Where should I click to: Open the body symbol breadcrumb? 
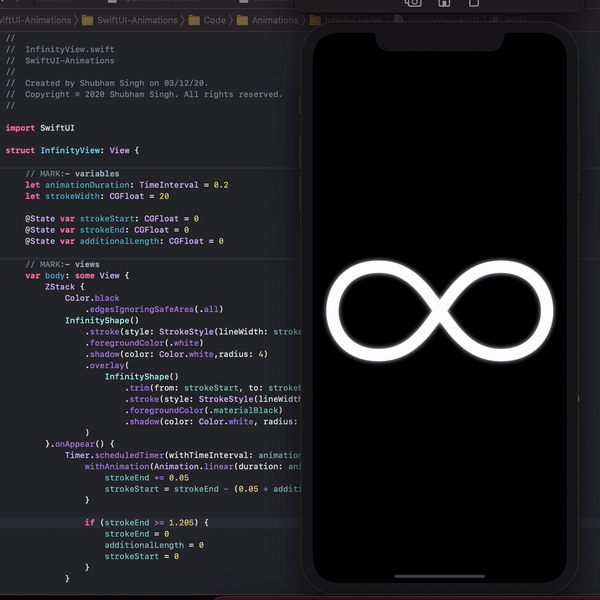point(508,20)
